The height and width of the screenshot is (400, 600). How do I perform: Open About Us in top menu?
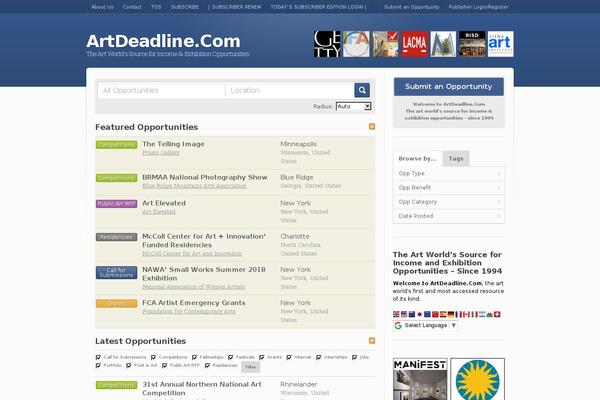point(102,7)
